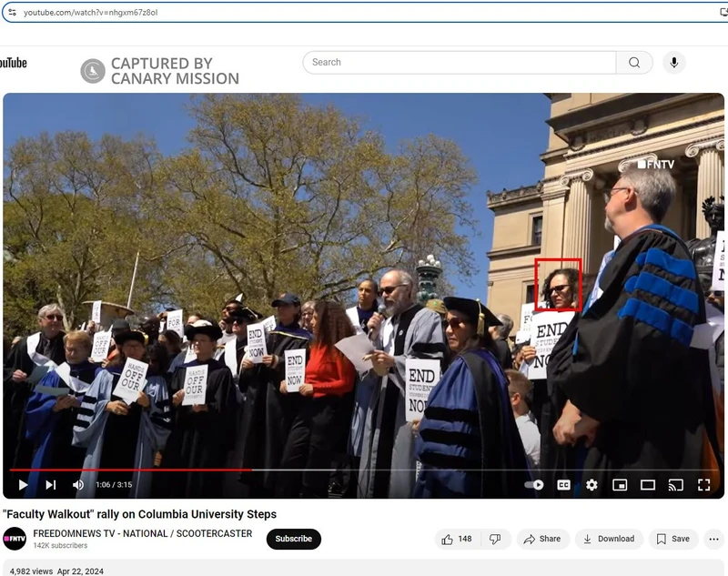Click the search magnifier button

click(x=633, y=63)
